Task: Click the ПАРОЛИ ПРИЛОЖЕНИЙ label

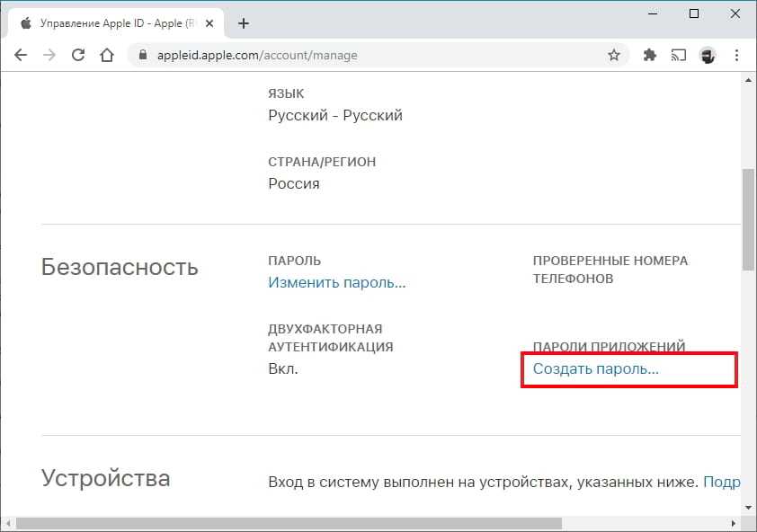Action: point(610,347)
